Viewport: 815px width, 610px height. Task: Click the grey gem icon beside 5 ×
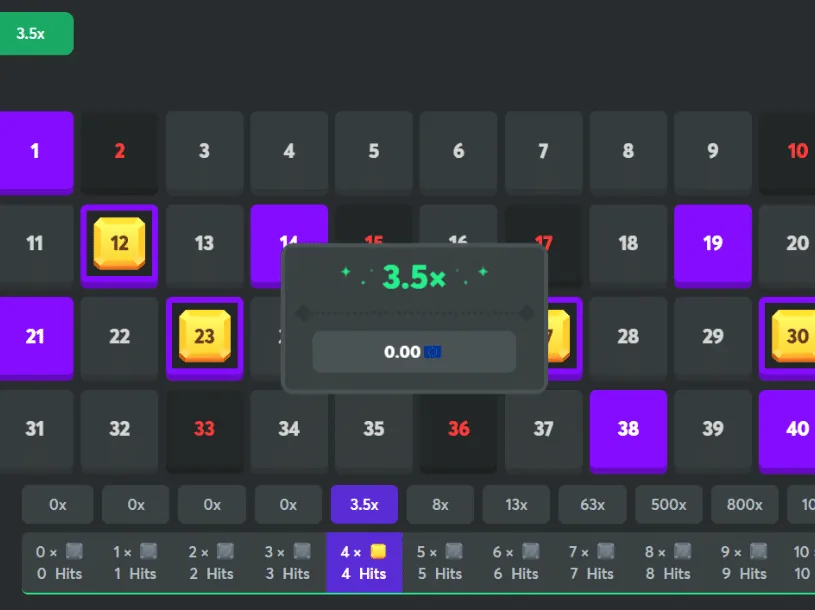click(454, 551)
